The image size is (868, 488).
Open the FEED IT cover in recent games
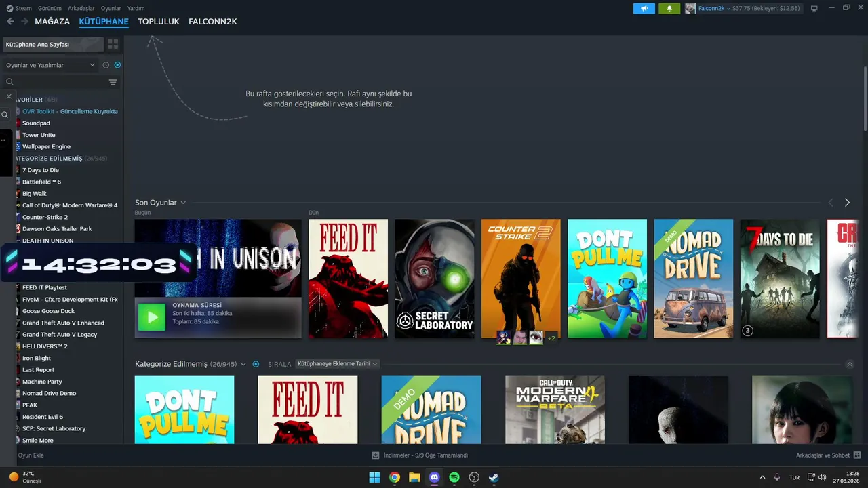click(x=348, y=279)
